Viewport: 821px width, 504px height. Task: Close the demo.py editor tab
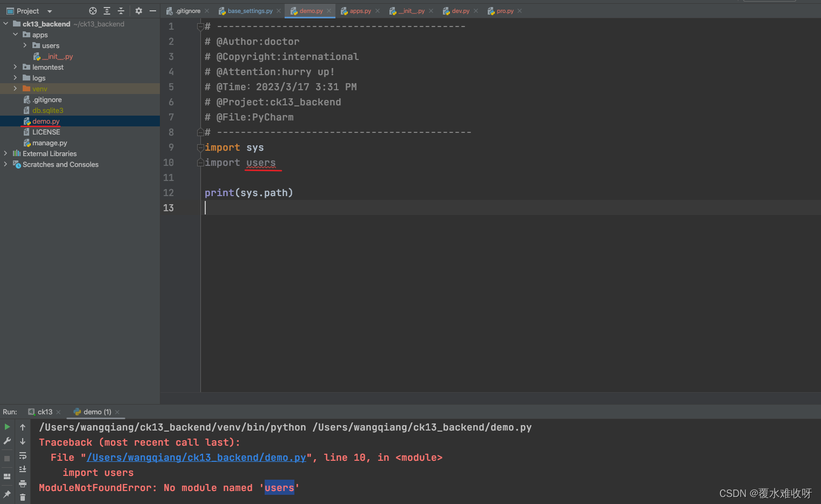coord(329,11)
